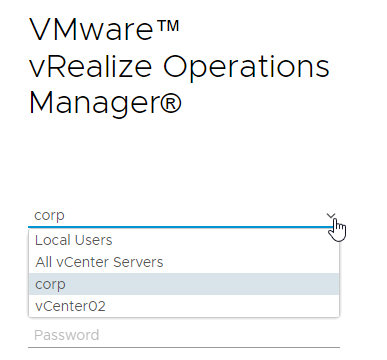Image resolution: width=387 pixels, height=360 pixels.
Task: Toggle the source list using the chevron icon
Action: 331,216
